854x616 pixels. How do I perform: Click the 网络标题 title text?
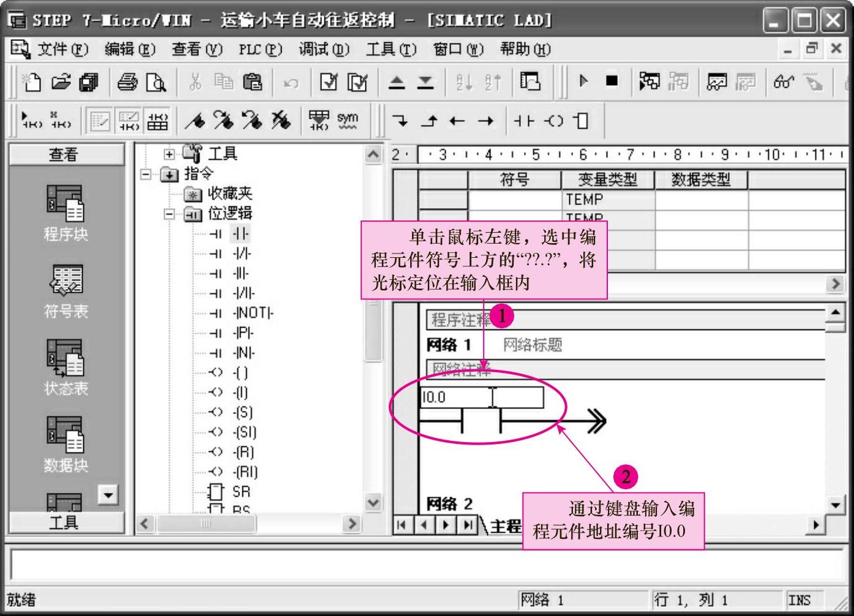[533, 345]
